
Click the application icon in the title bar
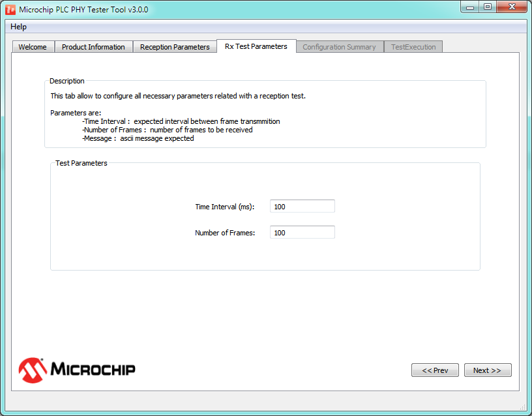coord(10,10)
